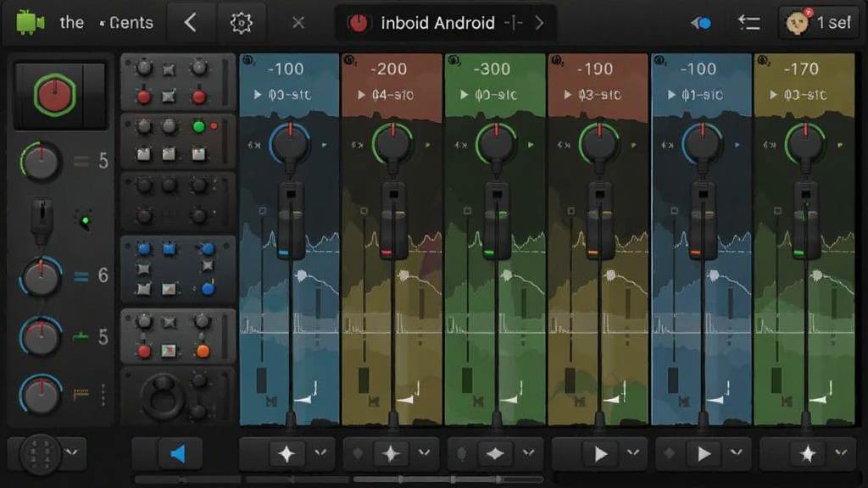Play the clip label in the -190 channel
This screenshot has height=488, width=868.
point(593,95)
